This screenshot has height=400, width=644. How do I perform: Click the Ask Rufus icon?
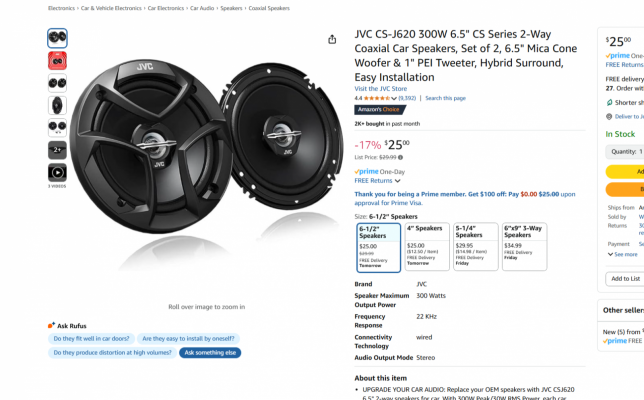(51, 325)
